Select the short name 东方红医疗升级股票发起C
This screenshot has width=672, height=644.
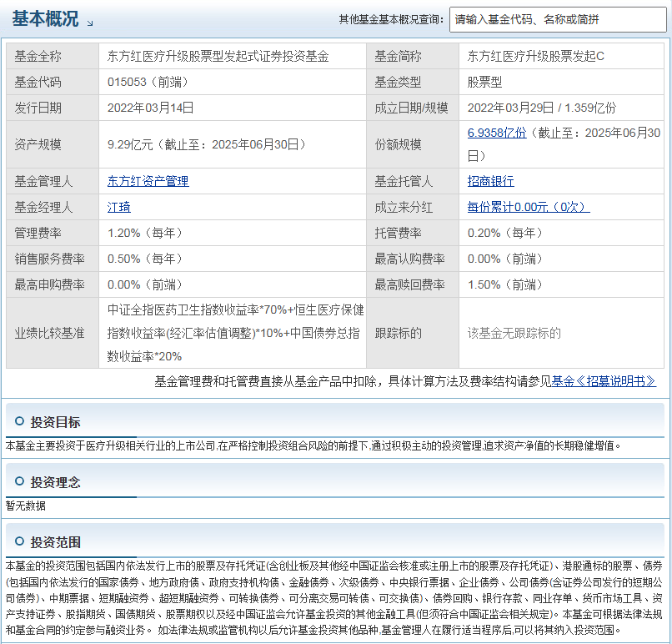(x=536, y=56)
